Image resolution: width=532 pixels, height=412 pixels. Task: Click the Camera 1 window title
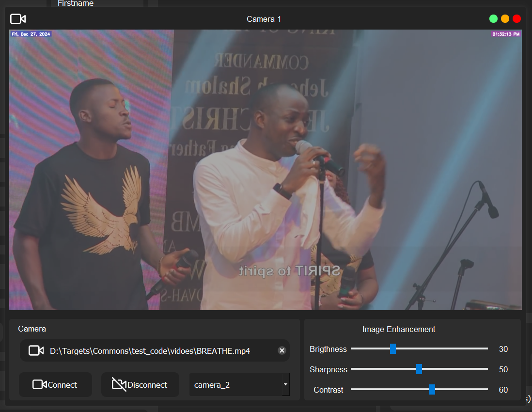tap(264, 19)
